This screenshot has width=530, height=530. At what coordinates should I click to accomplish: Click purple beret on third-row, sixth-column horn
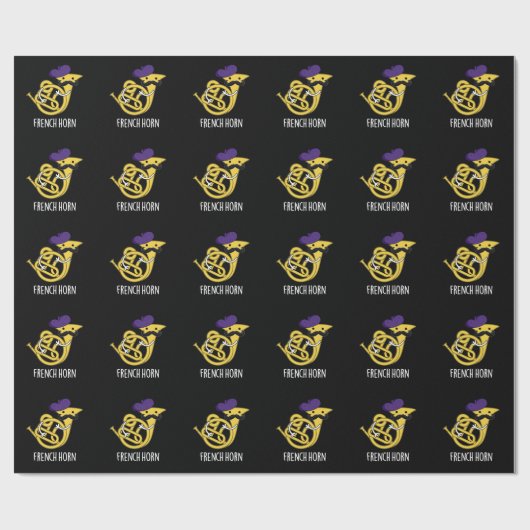[x=476, y=238]
